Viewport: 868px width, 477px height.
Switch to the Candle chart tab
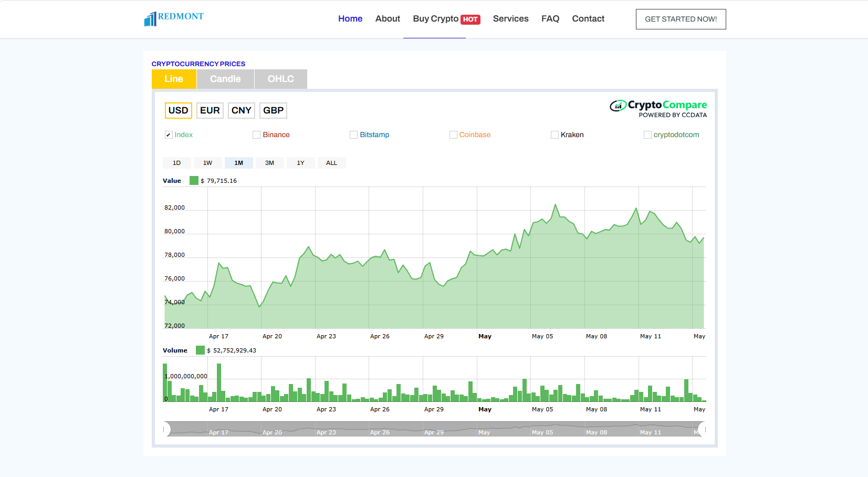coord(225,79)
